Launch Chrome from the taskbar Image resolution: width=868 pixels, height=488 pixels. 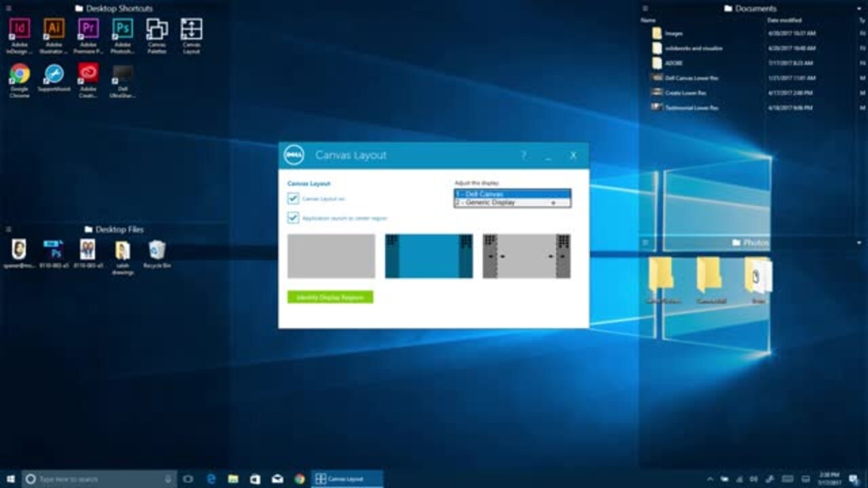click(x=300, y=479)
